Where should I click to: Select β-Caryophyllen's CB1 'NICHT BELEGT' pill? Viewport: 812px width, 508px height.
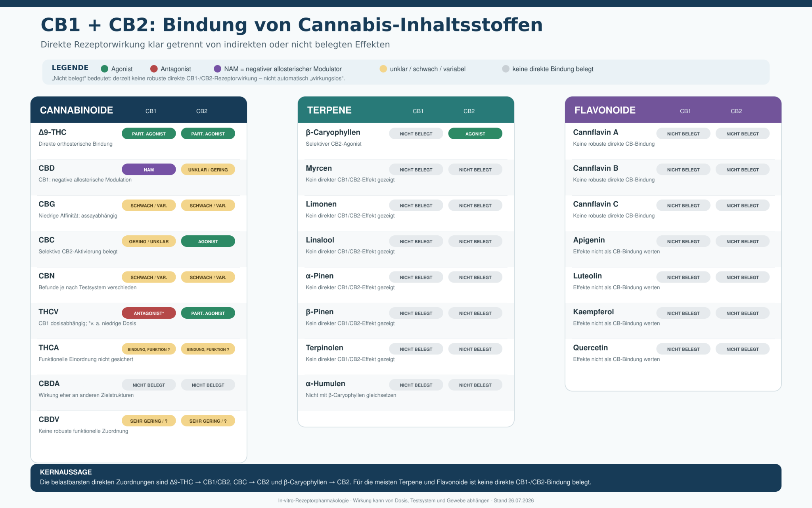click(x=416, y=134)
